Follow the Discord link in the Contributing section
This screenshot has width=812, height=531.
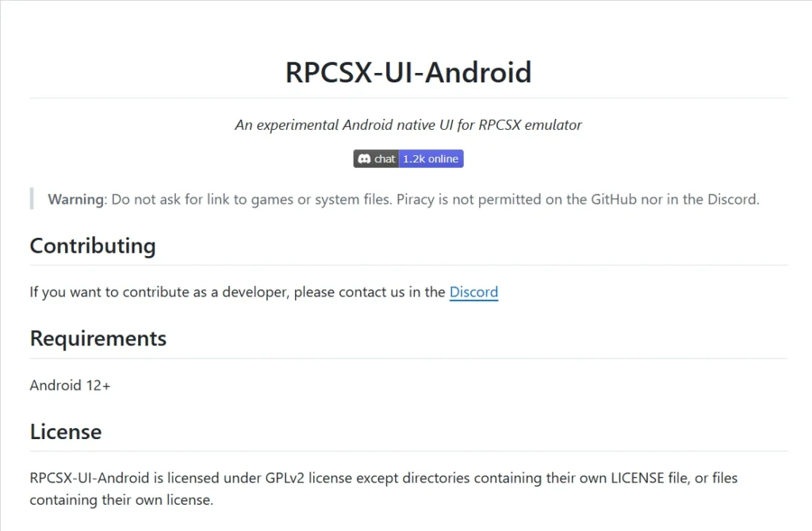pos(474,292)
